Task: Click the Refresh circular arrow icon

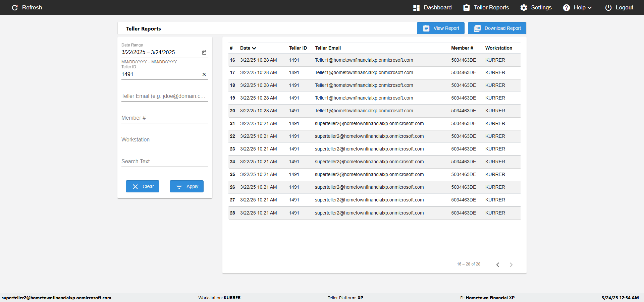Action: tap(15, 8)
